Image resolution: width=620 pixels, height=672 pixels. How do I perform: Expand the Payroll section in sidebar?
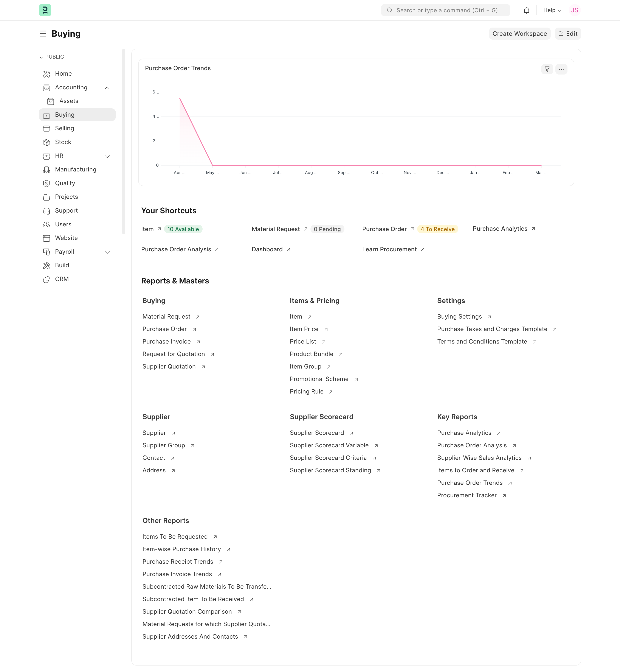click(x=107, y=252)
